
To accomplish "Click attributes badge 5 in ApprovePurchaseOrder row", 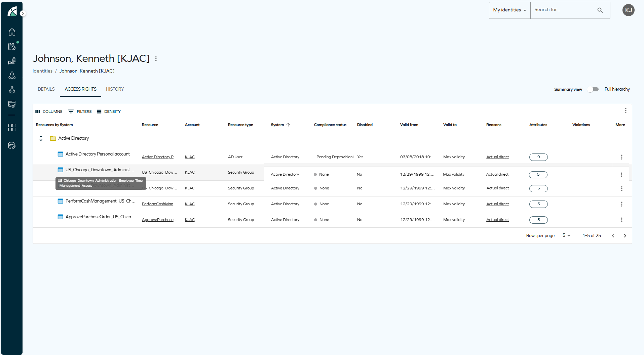I will point(538,220).
